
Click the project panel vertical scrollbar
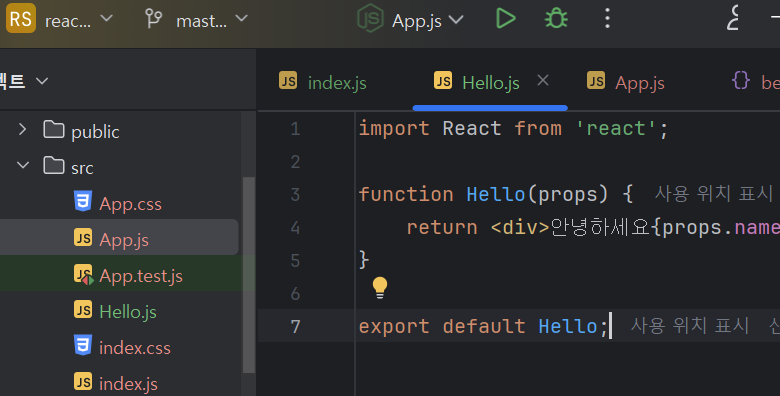248,275
